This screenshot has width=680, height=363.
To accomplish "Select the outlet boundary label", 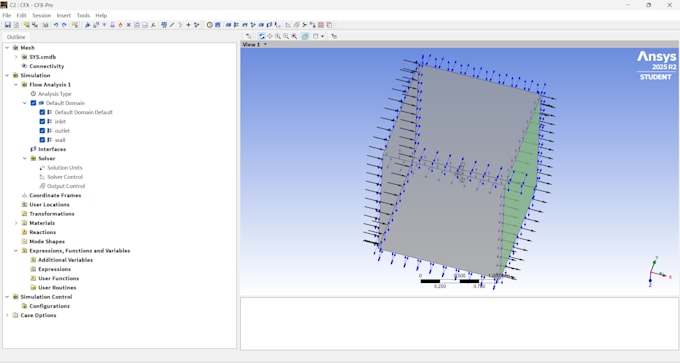I will pyautogui.click(x=62, y=131).
